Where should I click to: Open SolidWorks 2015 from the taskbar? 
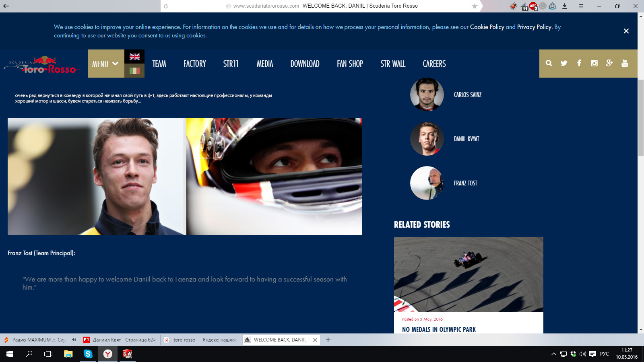[x=128, y=354]
